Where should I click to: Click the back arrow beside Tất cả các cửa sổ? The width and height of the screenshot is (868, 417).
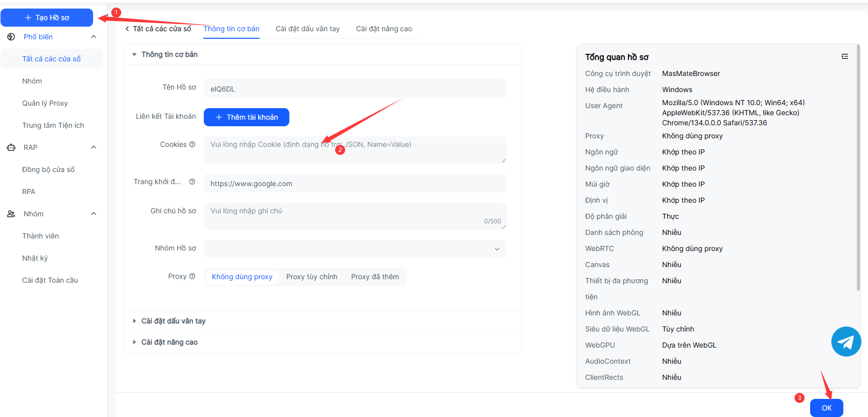click(x=127, y=29)
